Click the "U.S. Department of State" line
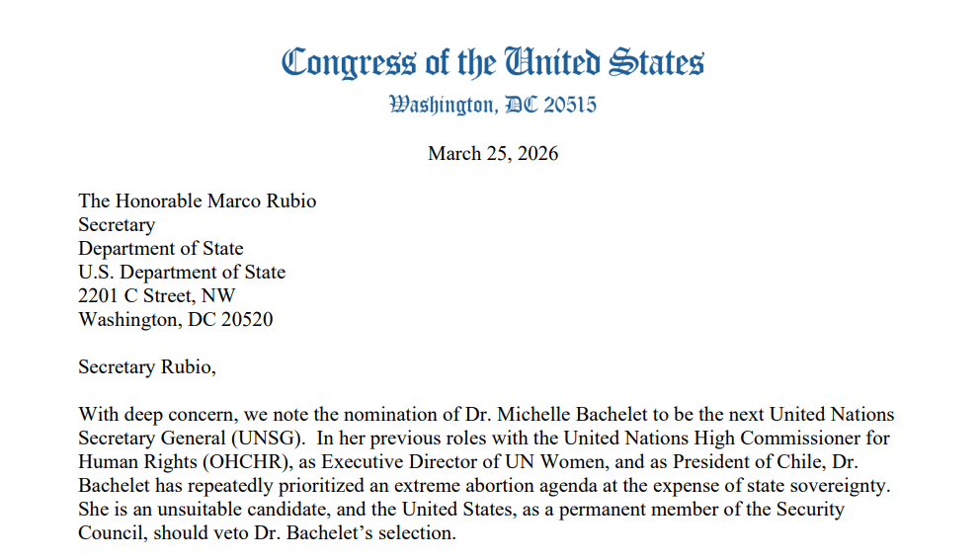 [182, 273]
